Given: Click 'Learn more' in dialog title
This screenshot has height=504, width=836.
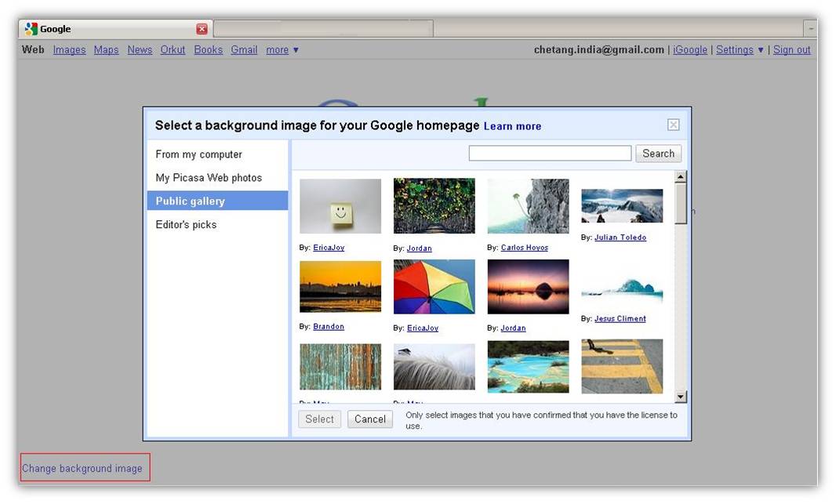Looking at the screenshot, I should [x=512, y=126].
